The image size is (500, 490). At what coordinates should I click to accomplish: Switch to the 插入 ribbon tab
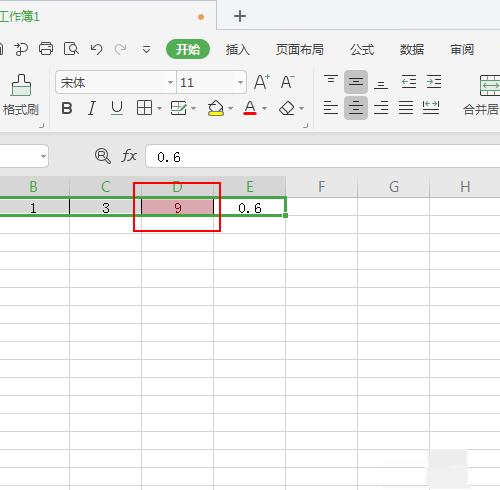tap(237, 50)
